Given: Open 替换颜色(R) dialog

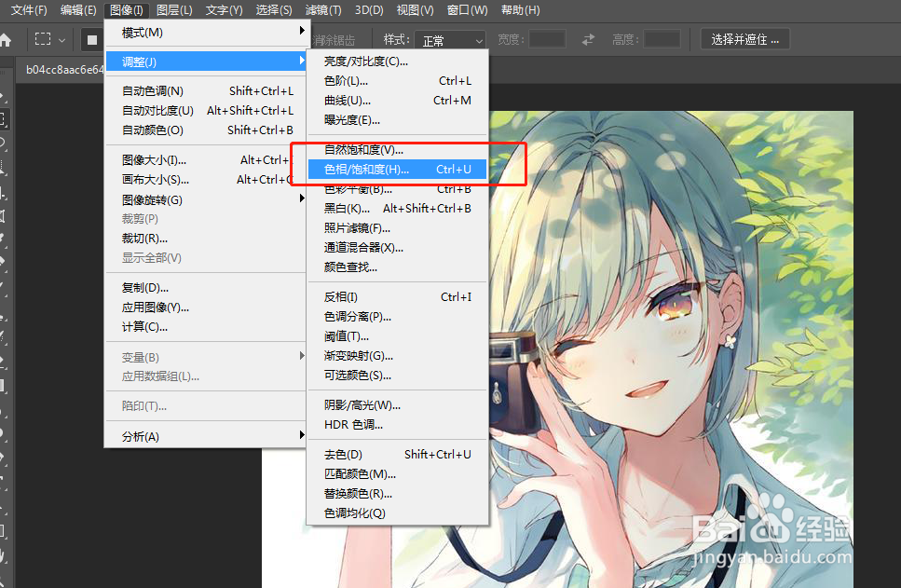Looking at the screenshot, I should tap(398, 493).
